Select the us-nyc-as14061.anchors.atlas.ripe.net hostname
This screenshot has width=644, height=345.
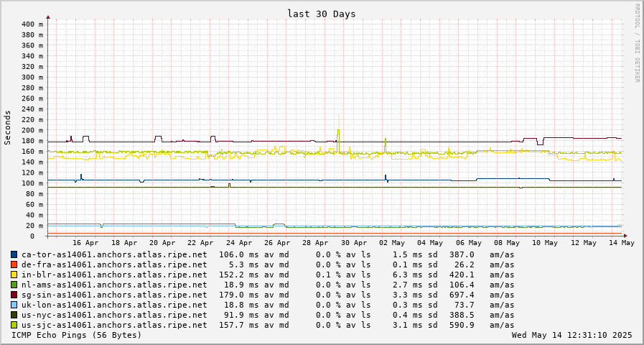(x=114, y=315)
